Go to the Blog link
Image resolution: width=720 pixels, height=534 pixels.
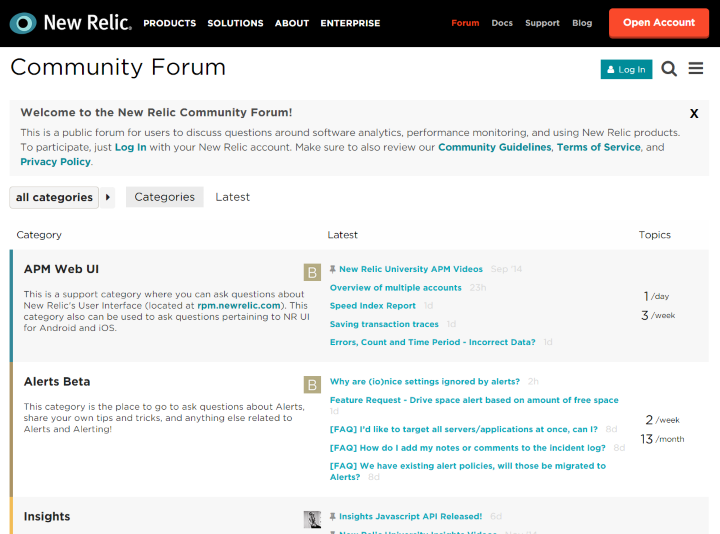click(x=582, y=23)
